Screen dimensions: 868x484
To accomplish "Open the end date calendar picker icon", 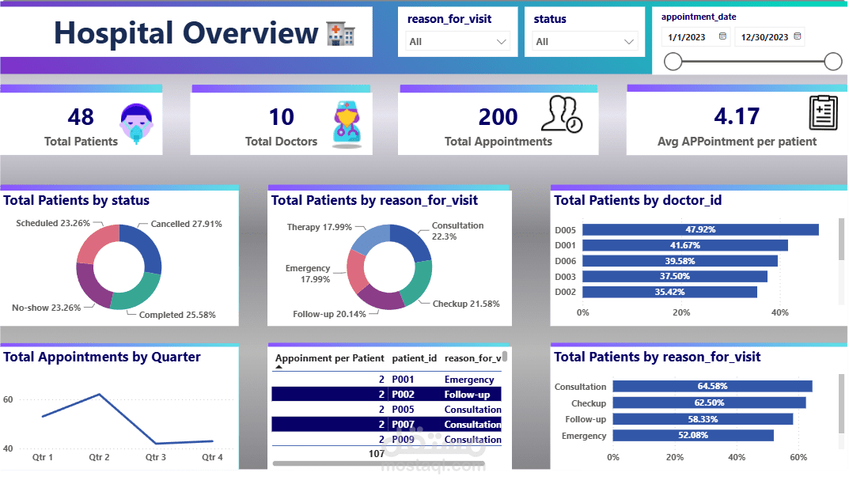I will point(797,36).
